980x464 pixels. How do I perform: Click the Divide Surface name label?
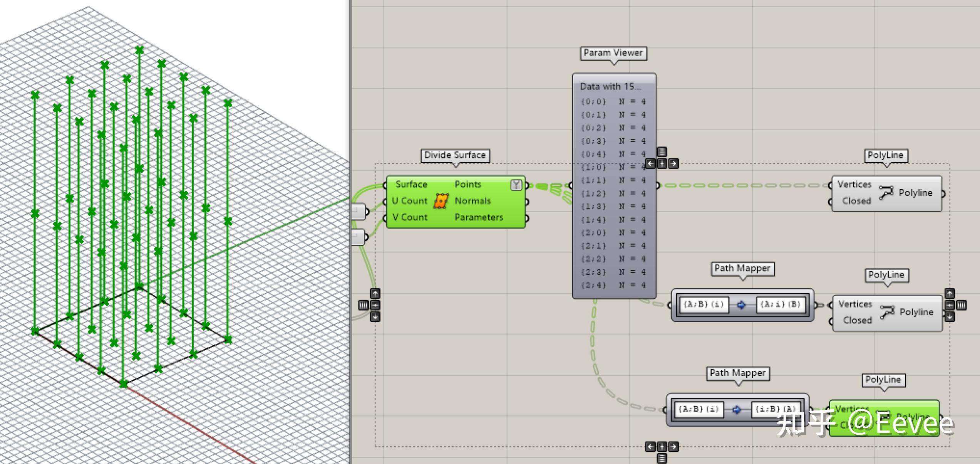point(455,155)
